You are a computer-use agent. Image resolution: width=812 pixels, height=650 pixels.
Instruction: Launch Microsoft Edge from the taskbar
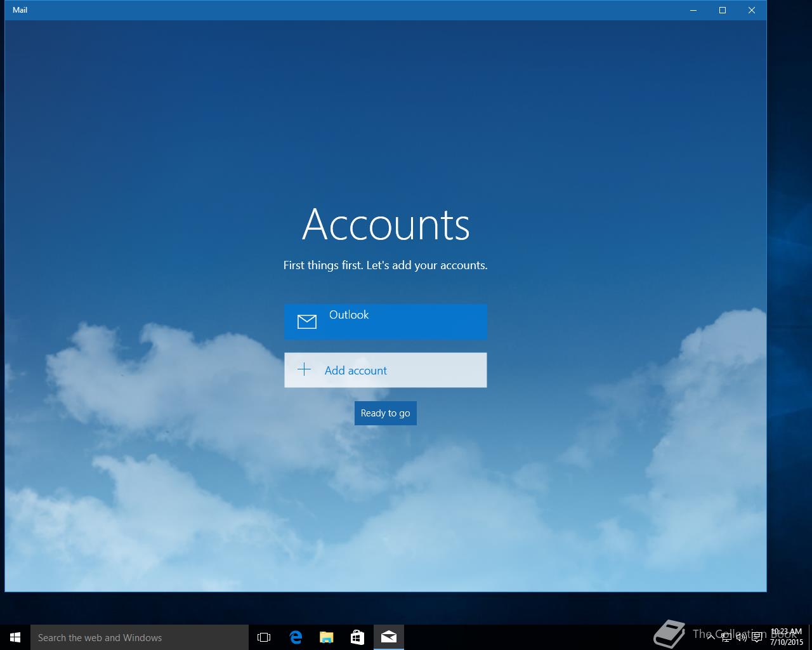296,637
